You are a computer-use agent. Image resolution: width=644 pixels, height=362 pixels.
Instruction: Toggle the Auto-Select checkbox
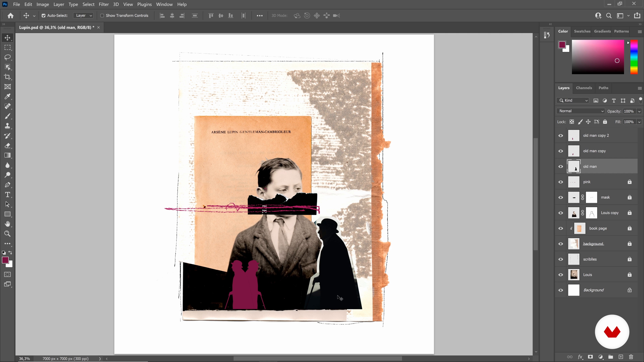coord(43,15)
